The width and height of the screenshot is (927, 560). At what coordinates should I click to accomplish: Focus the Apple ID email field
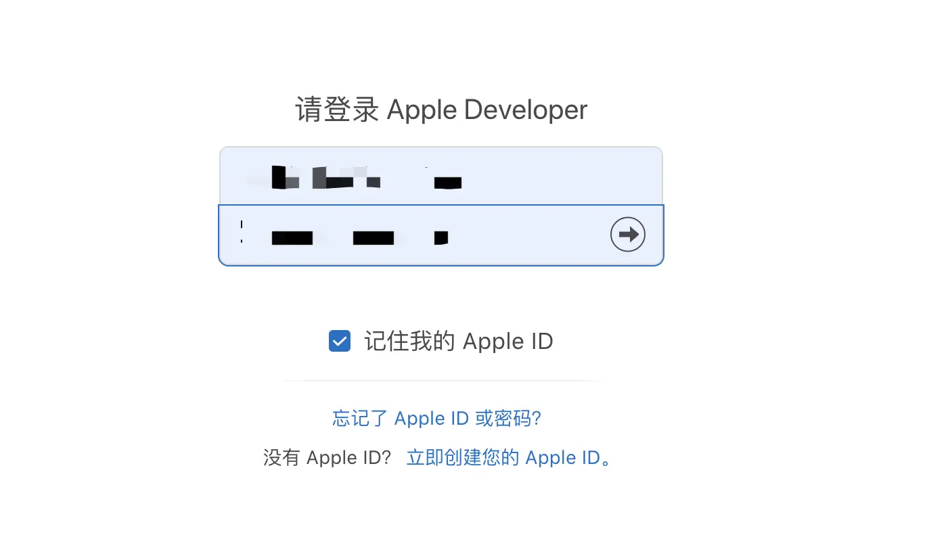pos(441,176)
